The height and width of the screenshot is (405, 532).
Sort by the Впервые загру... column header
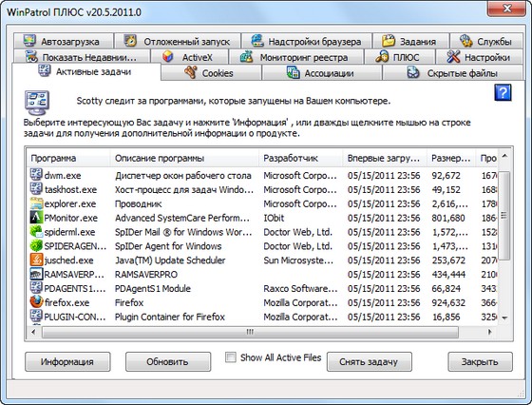click(385, 158)
